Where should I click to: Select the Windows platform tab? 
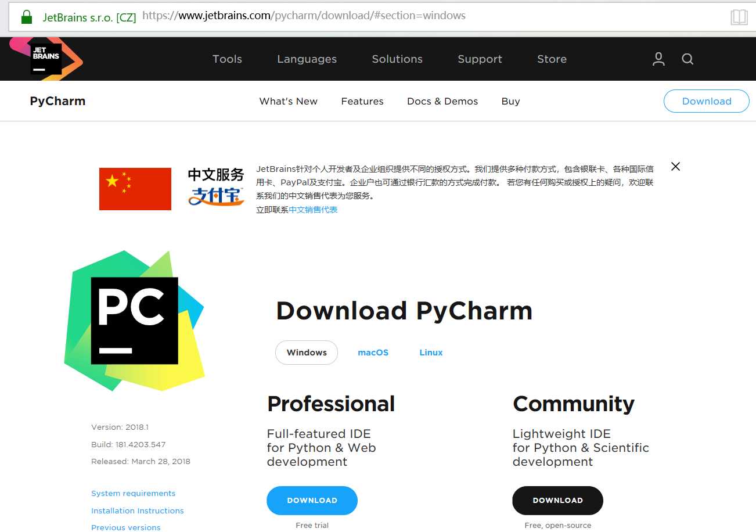(307, 353)
